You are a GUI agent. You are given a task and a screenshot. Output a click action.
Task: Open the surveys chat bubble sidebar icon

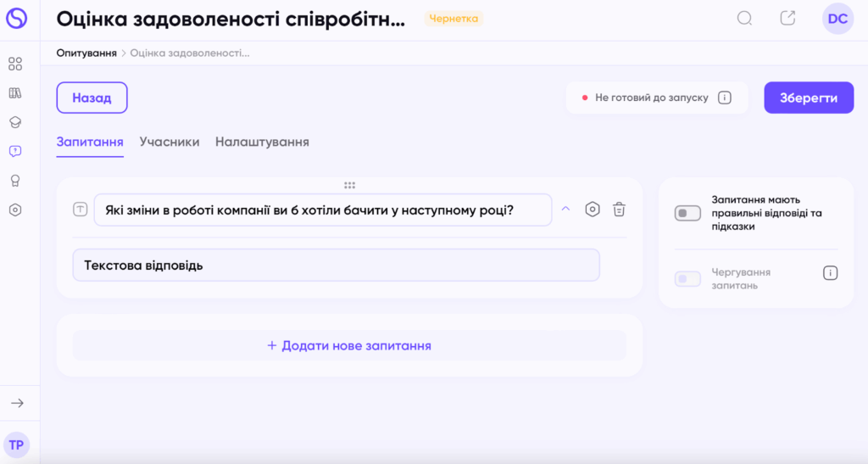tap(15, 151)
